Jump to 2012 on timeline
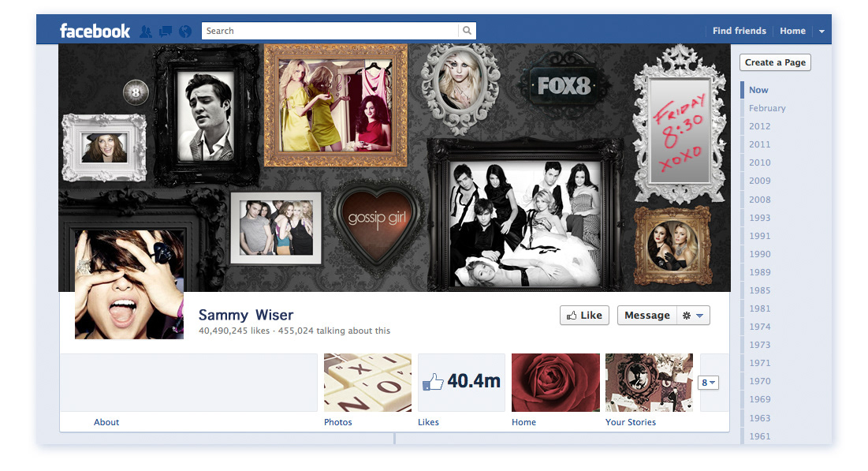This screenshot has height=471, width=868. (759, 126)
